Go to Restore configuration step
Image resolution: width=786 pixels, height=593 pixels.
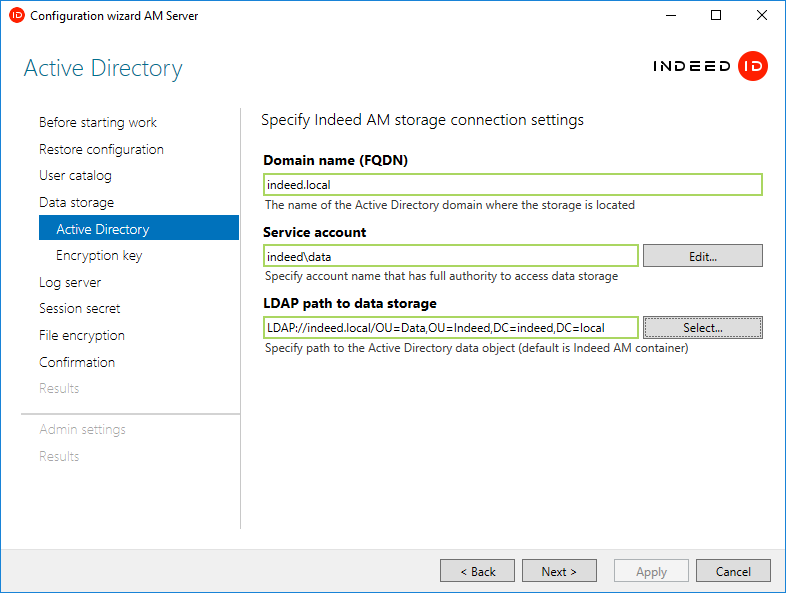101,149
